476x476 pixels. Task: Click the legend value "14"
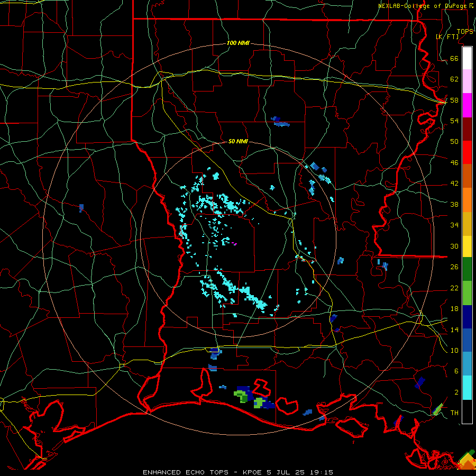454,329
